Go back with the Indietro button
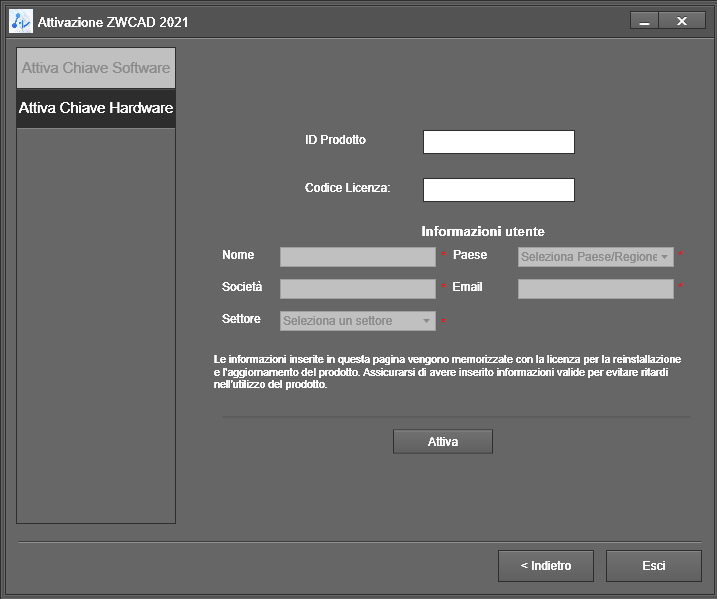717x599 pixels. 546,566
